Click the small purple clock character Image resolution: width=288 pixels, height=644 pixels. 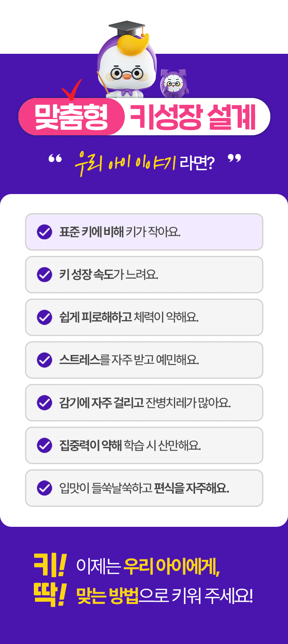[174, 83]
